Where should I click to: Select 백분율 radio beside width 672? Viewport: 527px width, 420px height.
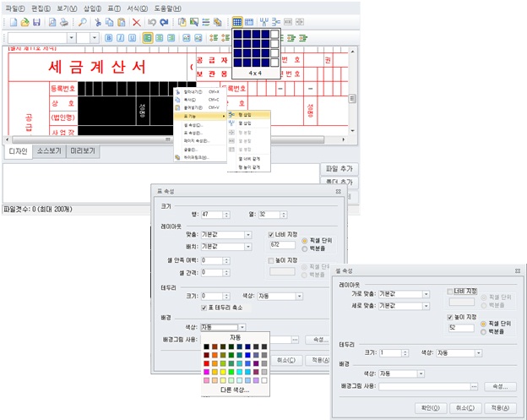tap(305, 248)
